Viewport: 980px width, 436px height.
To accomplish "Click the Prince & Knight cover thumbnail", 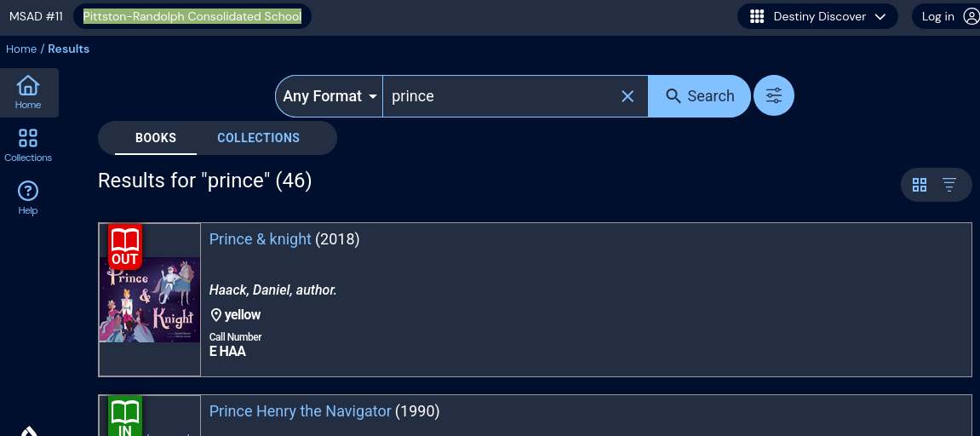I will click(150, 300).
